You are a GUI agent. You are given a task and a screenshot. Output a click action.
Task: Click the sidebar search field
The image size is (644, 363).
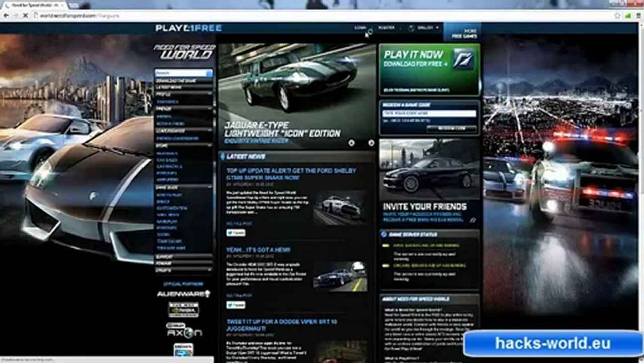point(184,73)
